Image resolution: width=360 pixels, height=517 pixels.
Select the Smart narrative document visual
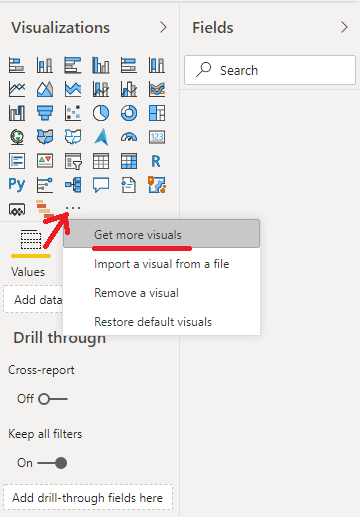click(129, 185)
